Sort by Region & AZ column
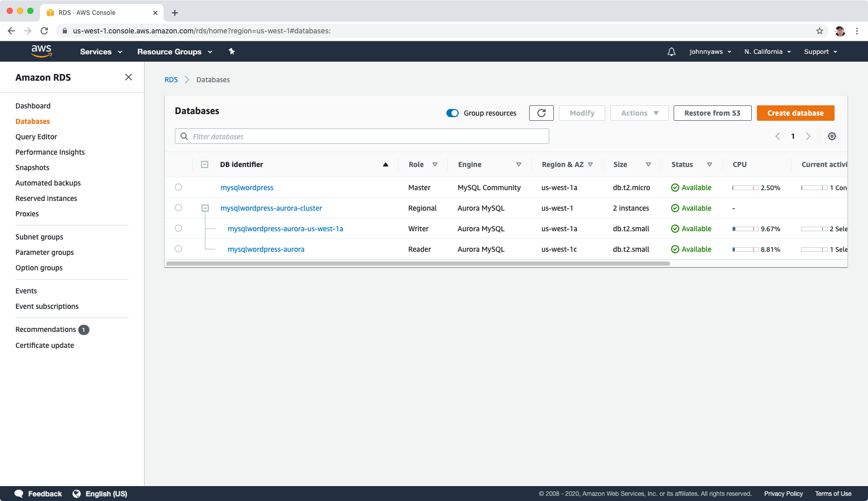 click(x=590, y=164)
